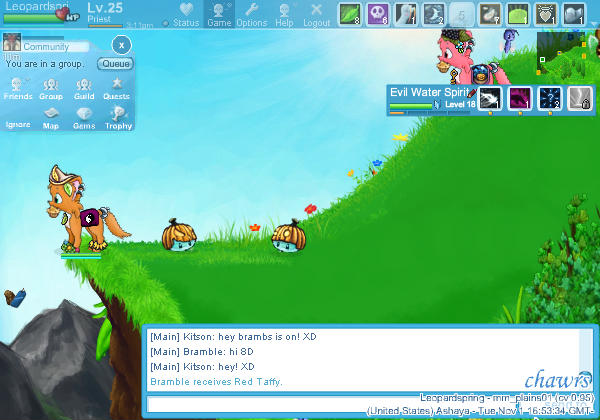Open the Gems panel
The height and width of the screenshot is (420, 600).
pos(84,119)
